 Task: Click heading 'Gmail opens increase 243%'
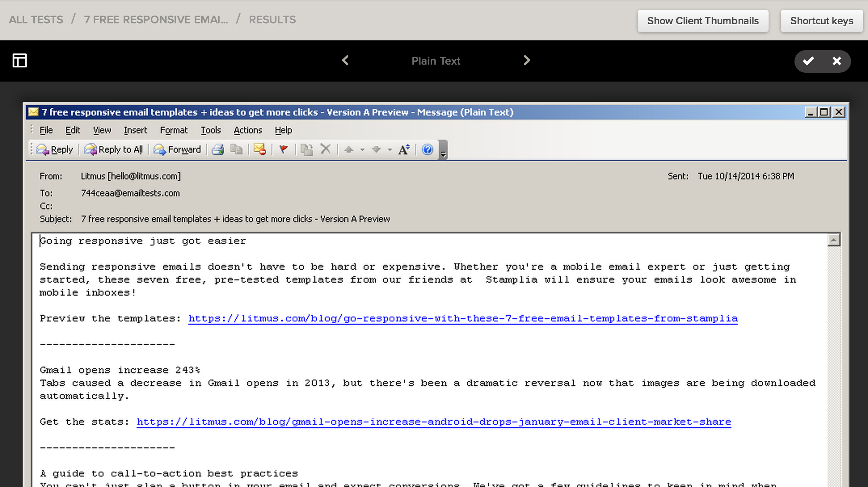tap(120, 370)
